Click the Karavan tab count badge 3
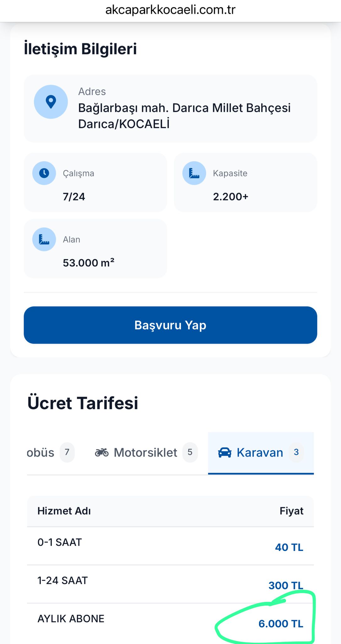 296,452
